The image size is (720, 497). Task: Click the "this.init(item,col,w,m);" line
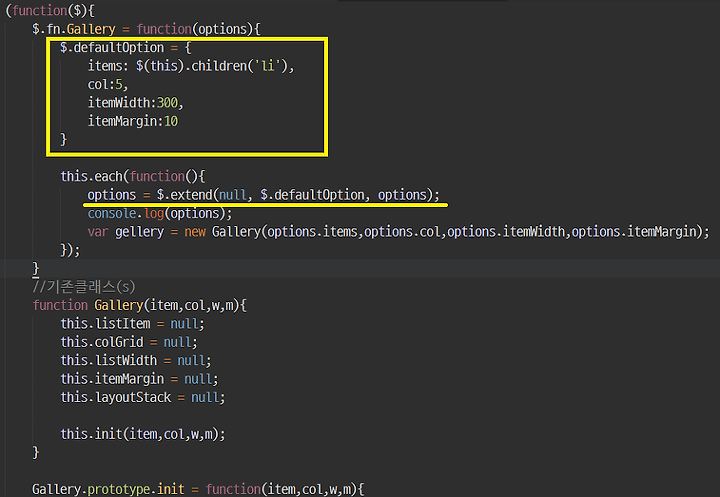143,434
